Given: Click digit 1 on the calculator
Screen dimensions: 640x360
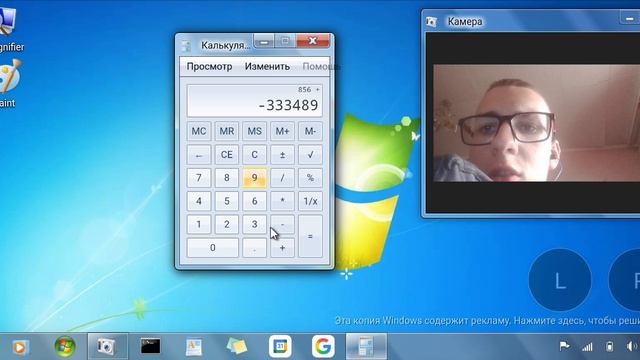Looking at the screenshot, I should [199, 224].
